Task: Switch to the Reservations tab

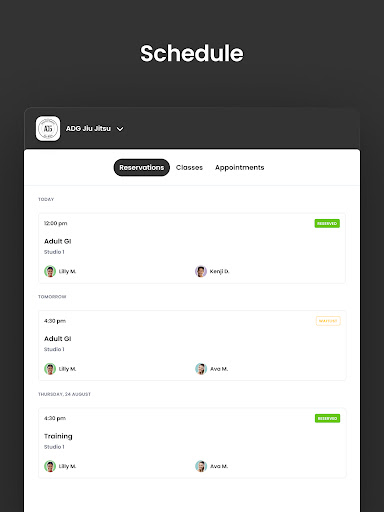Action: pos(142,167)
